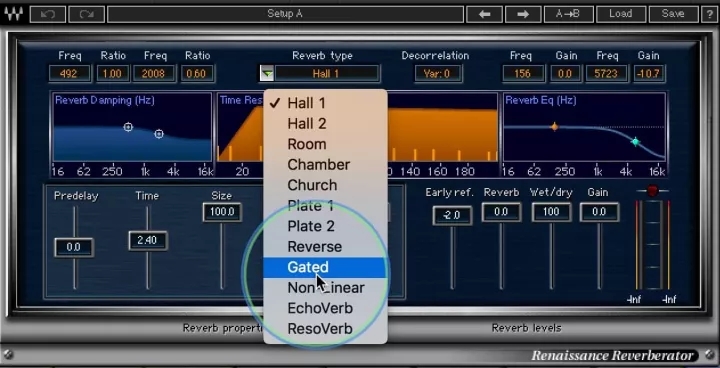This screenshot has height=368, width=720.
Task: Click the cyan Reverb Eq high-shelf marker
Action: (635, 142)
